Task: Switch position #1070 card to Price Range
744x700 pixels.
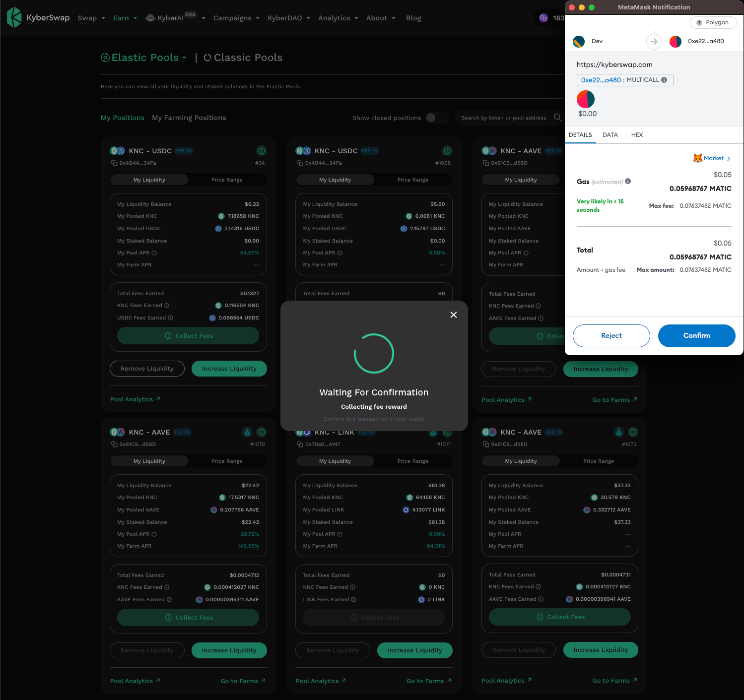Action: coord(227,461)
